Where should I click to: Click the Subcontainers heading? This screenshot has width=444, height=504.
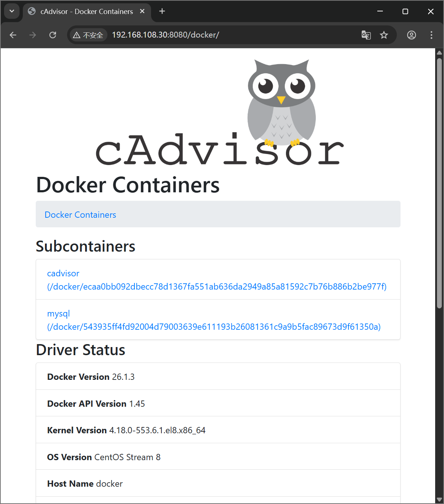click(85, 246)
